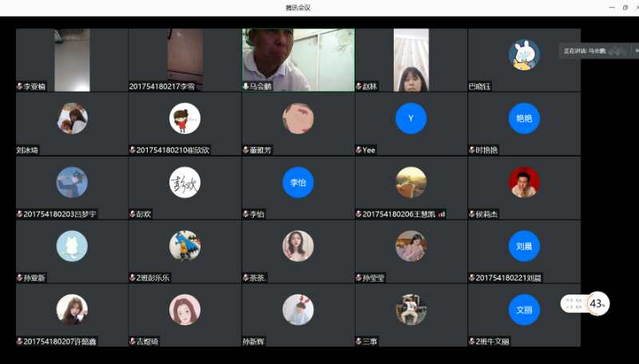
Task: Click the 正在讲话 speaking indicator banner
Action: tap(597, 50)
